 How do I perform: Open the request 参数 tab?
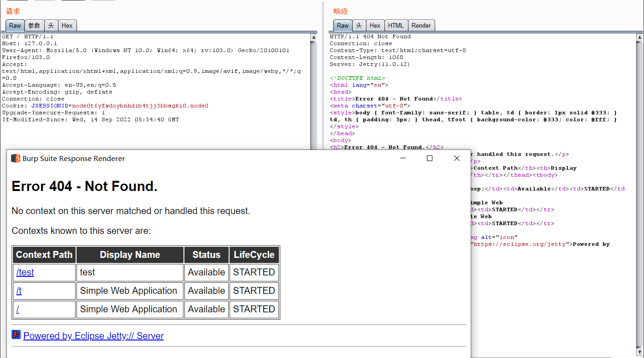[x=34, y=25]
